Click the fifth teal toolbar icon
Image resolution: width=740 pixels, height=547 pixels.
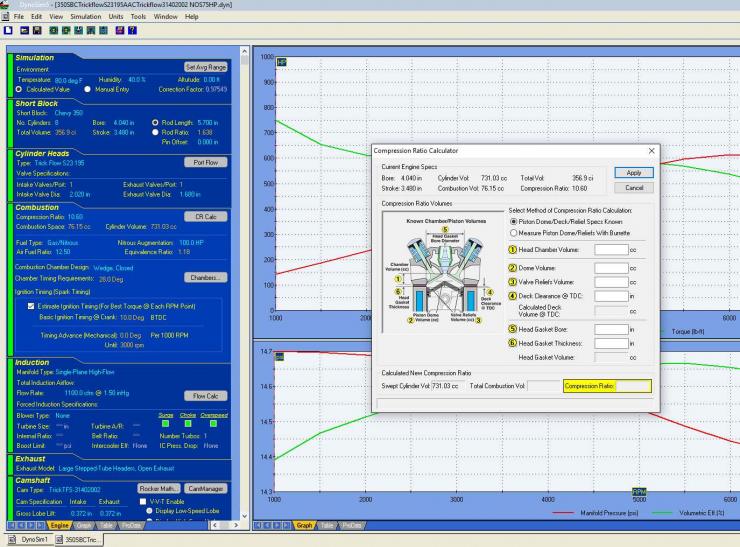103,30
